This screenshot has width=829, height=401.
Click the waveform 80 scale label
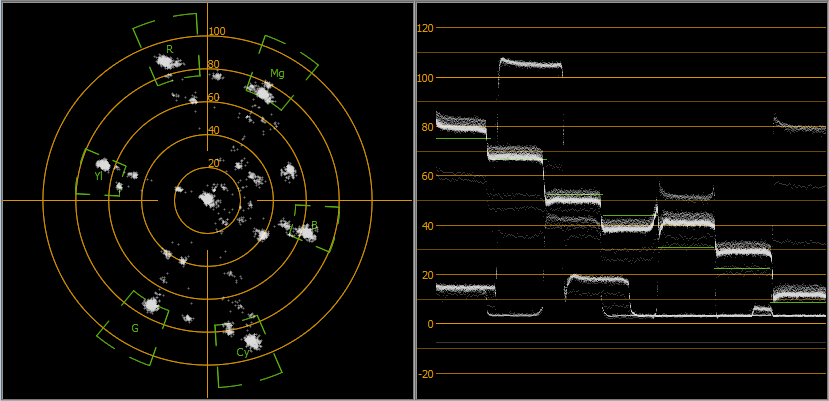[427, 126]
